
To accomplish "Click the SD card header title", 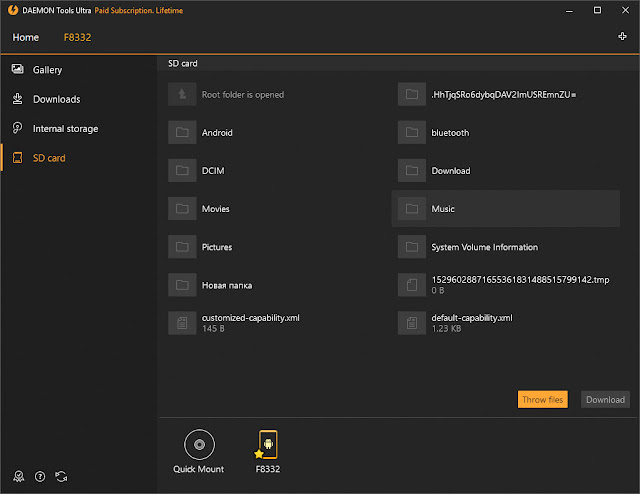I will (x=183, y=64).
